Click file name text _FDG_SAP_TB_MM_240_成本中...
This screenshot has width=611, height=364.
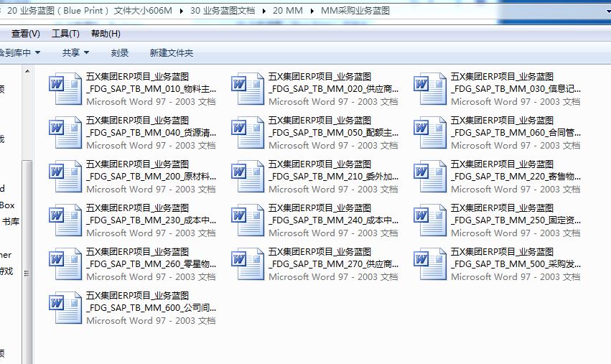(334, 220)
